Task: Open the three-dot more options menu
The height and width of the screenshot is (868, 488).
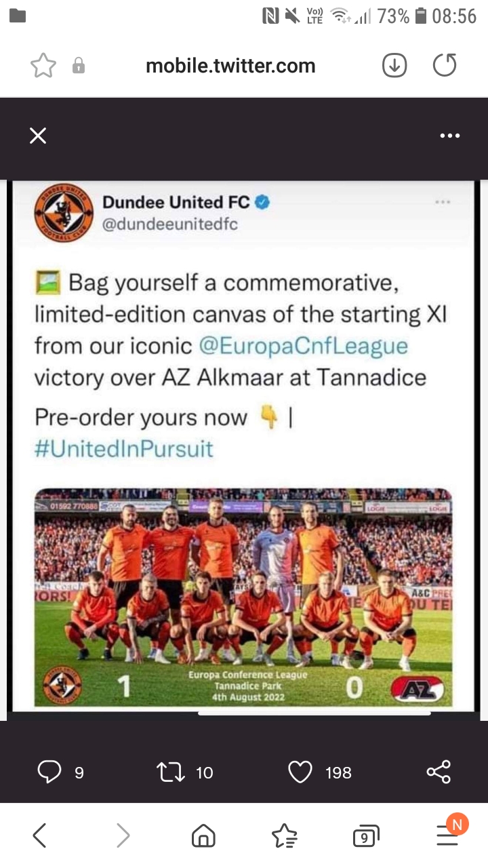Action: [450, 136]
